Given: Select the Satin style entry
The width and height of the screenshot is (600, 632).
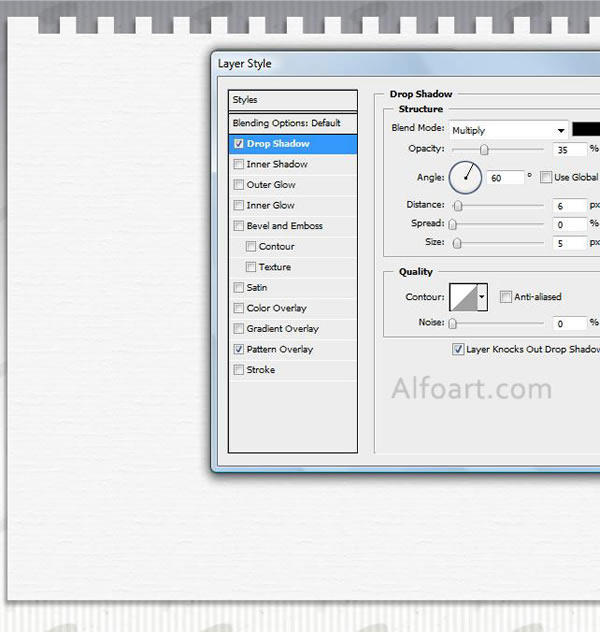Looking at the screenshot, I should 293,287.
